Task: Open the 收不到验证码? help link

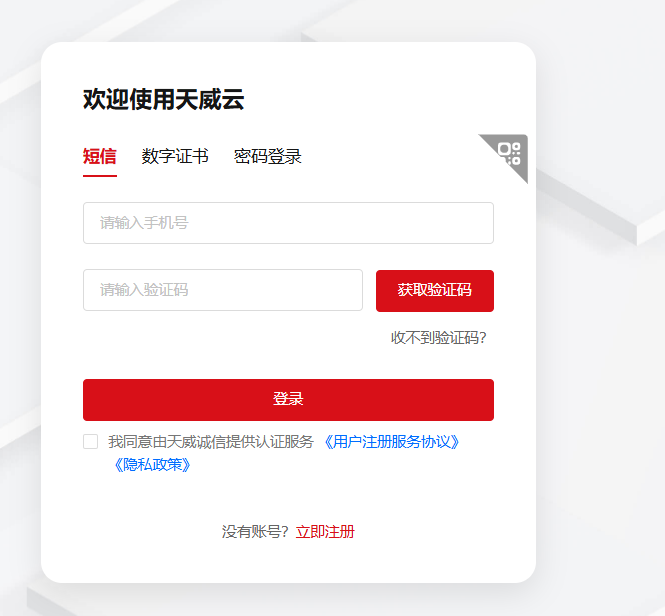Action: pos(439,338)
